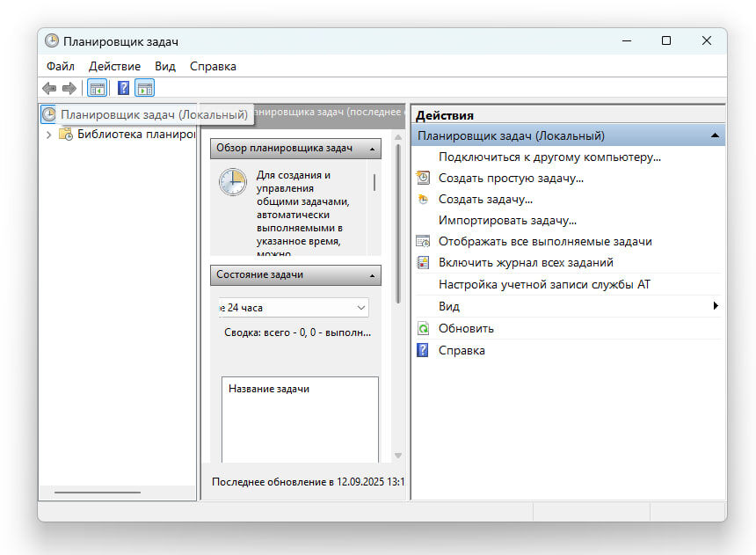Click the center pane scroll up arrow

(x=398, y=137)
